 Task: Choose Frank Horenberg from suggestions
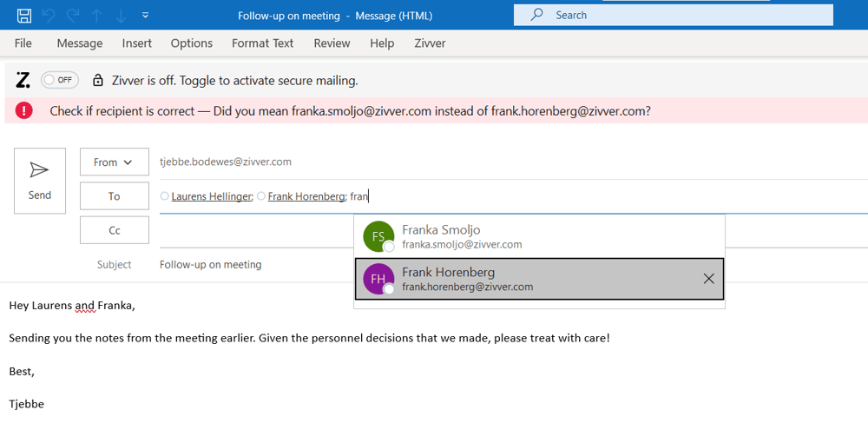[x=539, y=279]
